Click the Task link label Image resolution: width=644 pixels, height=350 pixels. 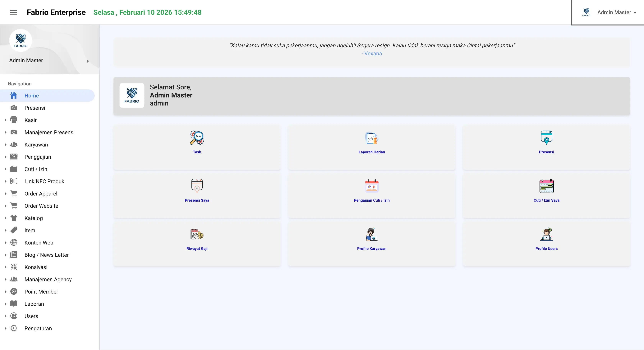(x=197, y=152)
